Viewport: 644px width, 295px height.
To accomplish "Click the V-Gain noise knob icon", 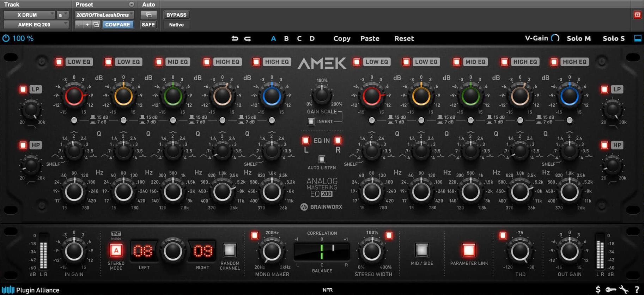I will click(x=555, y=38).
